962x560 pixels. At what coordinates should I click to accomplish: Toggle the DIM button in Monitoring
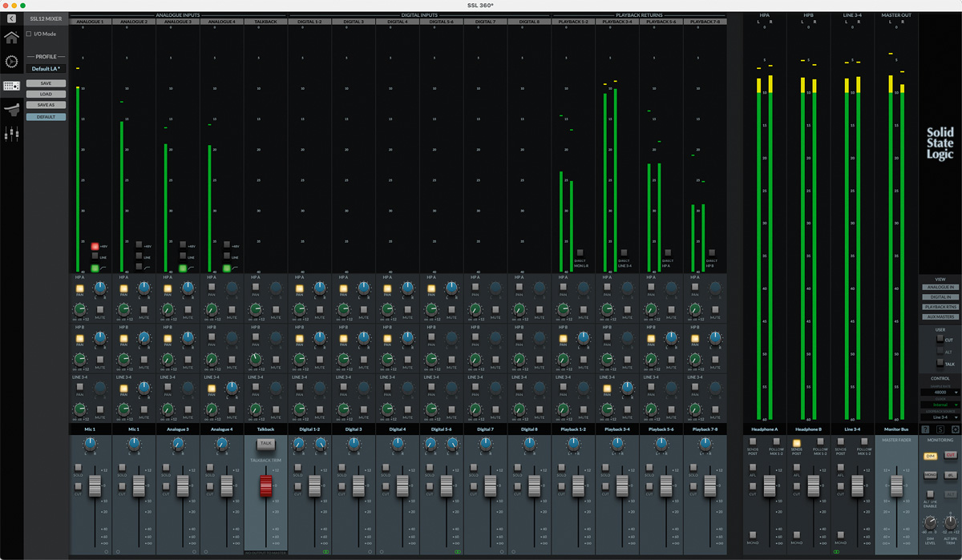click(930, 456)
